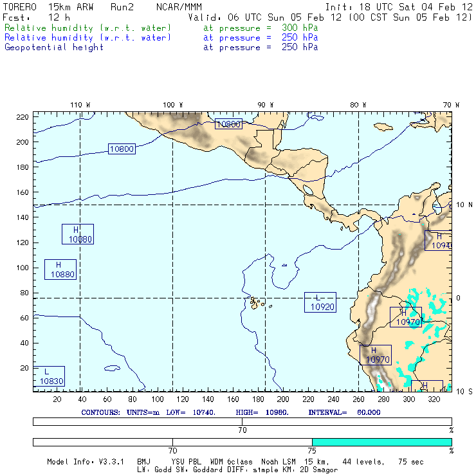This screenshot has width=476, height=476.
Task: Click the "H 10880" box crossed by 110 W gridline
Action: 78,234
